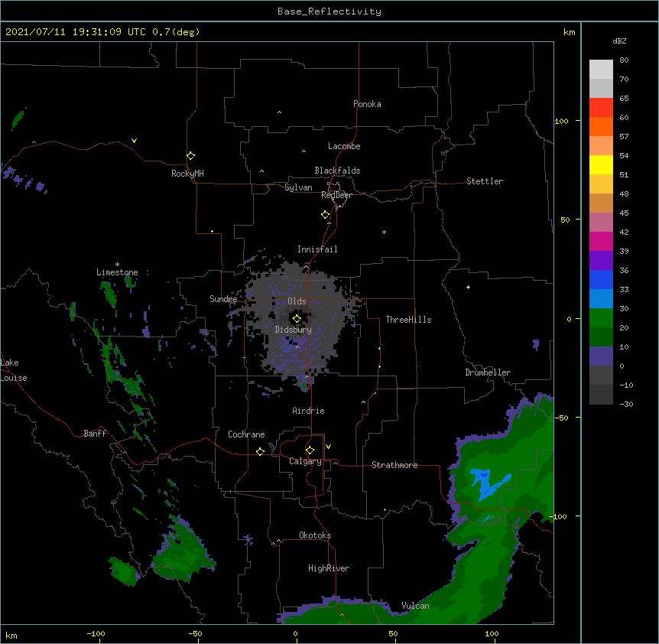Click the Banff town label
Screen dimensions: 659x644
point(95,434)
